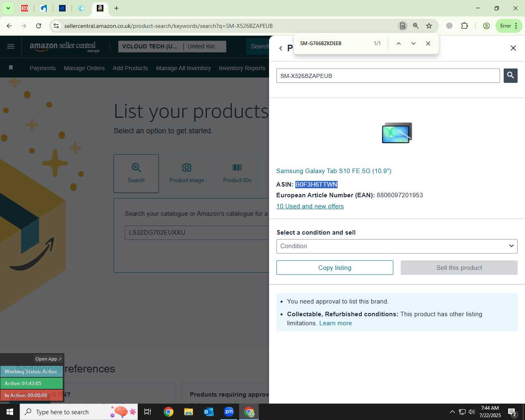Open a new browser tab
The image size is (525, 420).
116,8
